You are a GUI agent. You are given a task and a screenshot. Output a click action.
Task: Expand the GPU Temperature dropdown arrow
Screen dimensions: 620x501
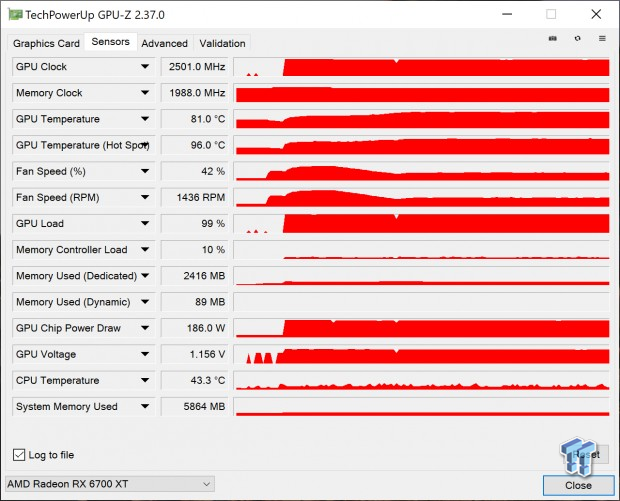pos(145,119)
